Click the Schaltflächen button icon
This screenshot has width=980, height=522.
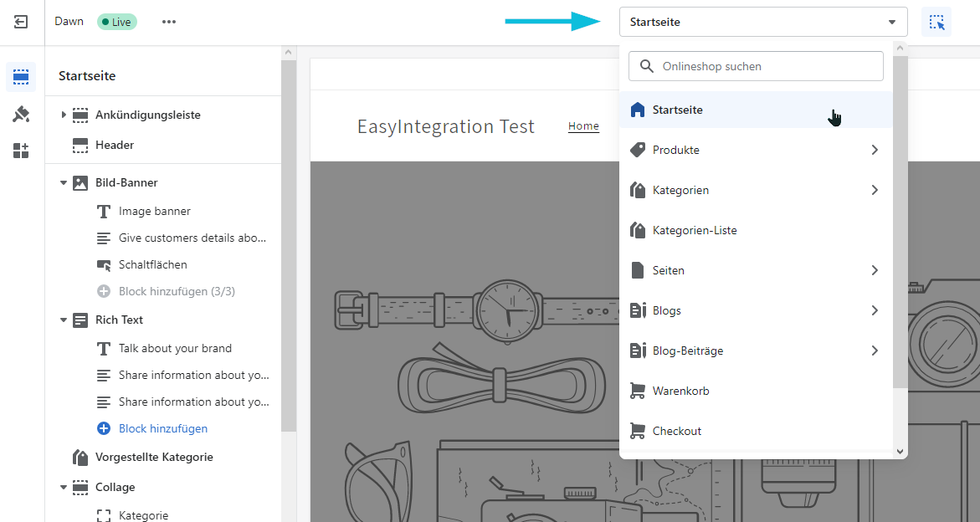coord(104,264)
